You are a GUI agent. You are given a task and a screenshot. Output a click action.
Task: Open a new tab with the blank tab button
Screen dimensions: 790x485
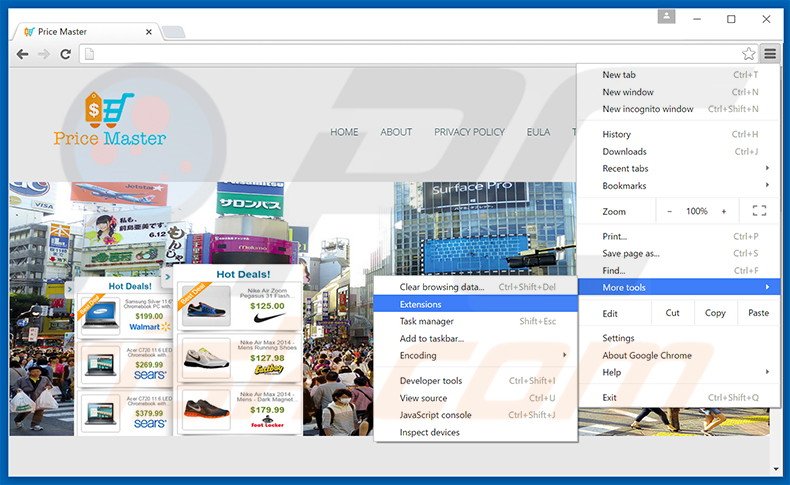174,32
